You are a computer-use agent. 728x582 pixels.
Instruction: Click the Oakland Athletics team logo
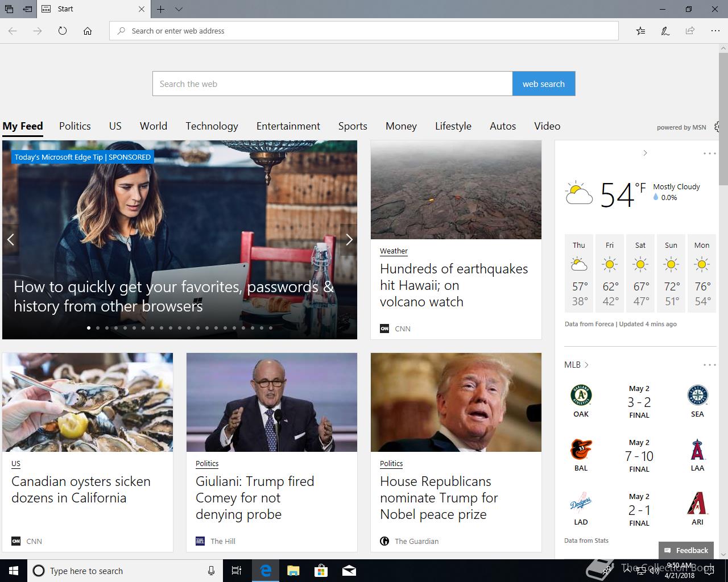pyautogui.click(x=581, y=395)
